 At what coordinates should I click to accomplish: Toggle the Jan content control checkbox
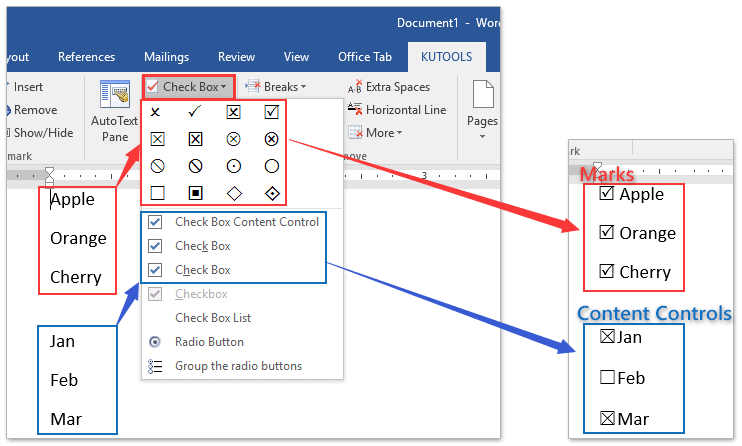tap(607, 336)
